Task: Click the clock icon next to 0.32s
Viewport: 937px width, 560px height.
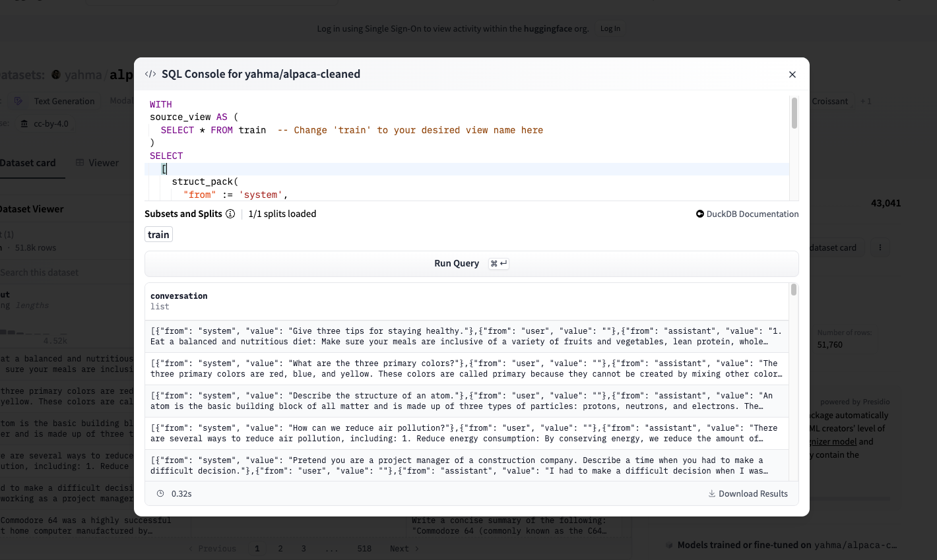Action: tap(160, 493)
